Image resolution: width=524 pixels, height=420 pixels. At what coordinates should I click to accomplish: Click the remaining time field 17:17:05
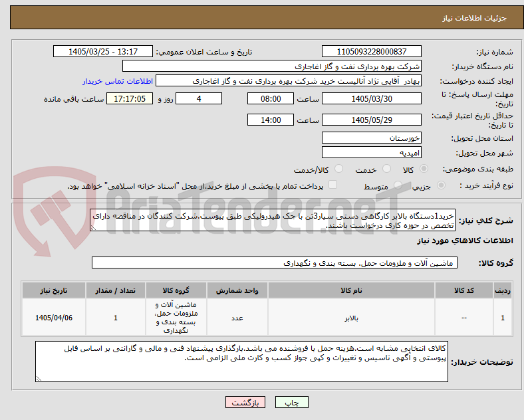coord(130,98)
